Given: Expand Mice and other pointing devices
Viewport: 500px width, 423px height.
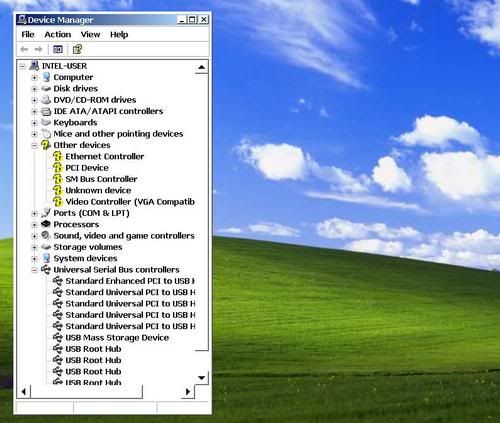Looking at the screenshot, I should [x=34, y=134].
